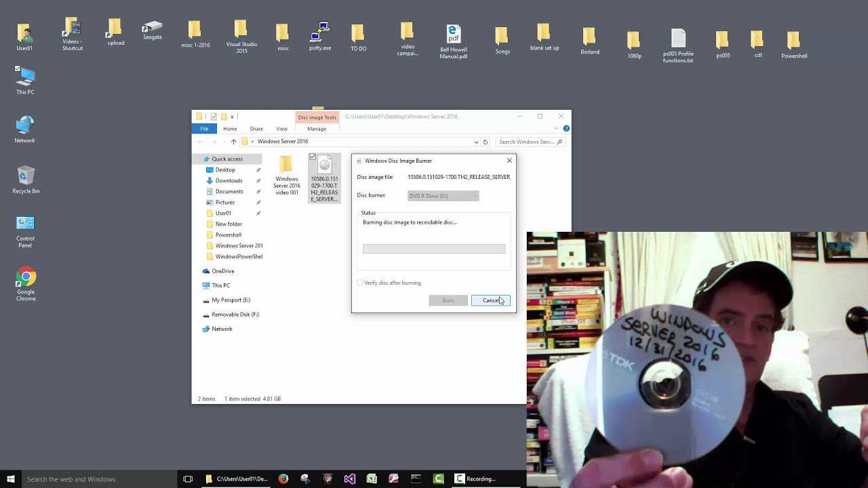
Task: Click the Up arrow in Explorer navigation
Action: (233, 142)
